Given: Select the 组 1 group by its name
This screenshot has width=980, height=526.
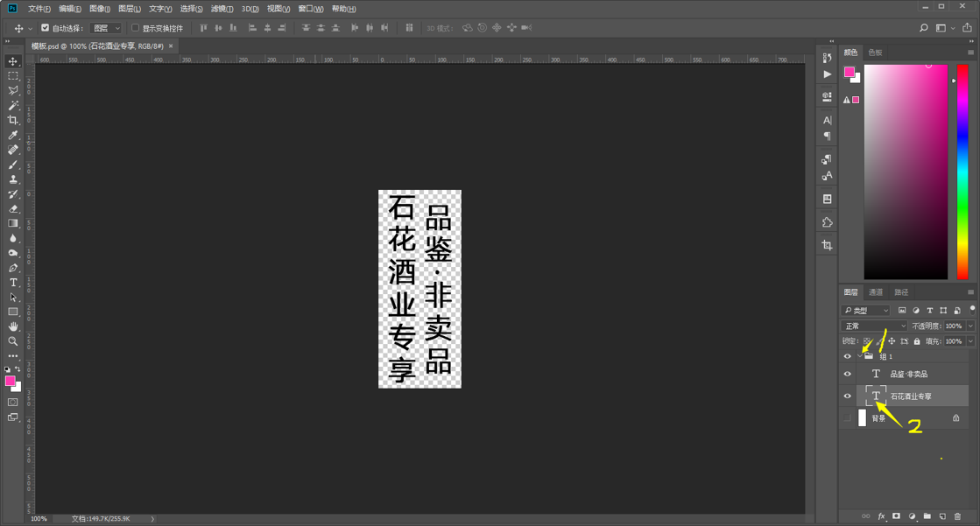Looking at the screenshot, I should [x=886, y=357].
